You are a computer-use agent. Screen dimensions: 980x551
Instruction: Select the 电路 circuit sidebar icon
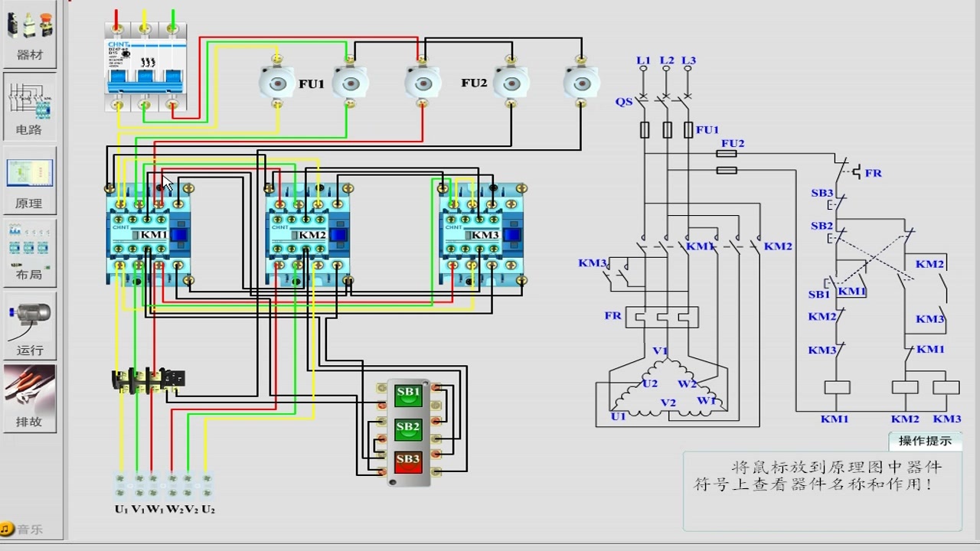pos(29,106)
